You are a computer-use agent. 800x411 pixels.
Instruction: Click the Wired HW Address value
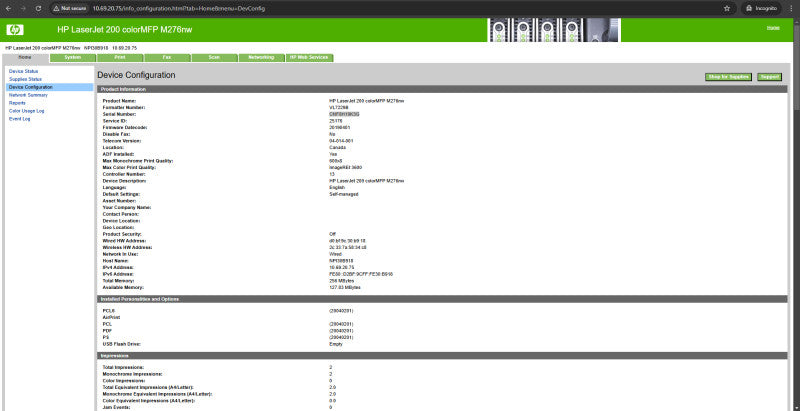pos(347,241)
